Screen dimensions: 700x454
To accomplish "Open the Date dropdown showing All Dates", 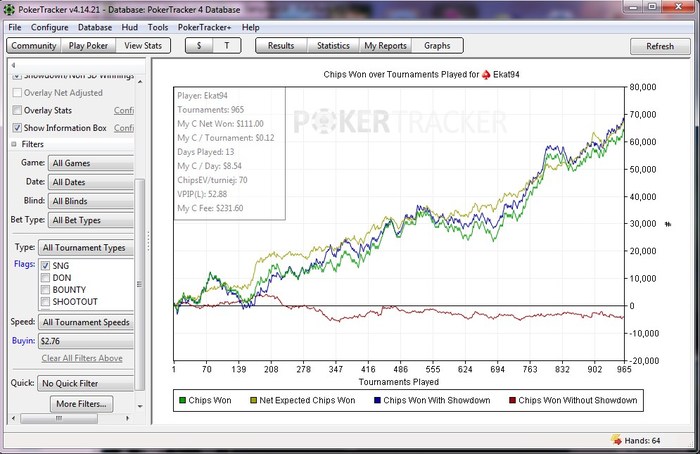I will tap(91, 182).
